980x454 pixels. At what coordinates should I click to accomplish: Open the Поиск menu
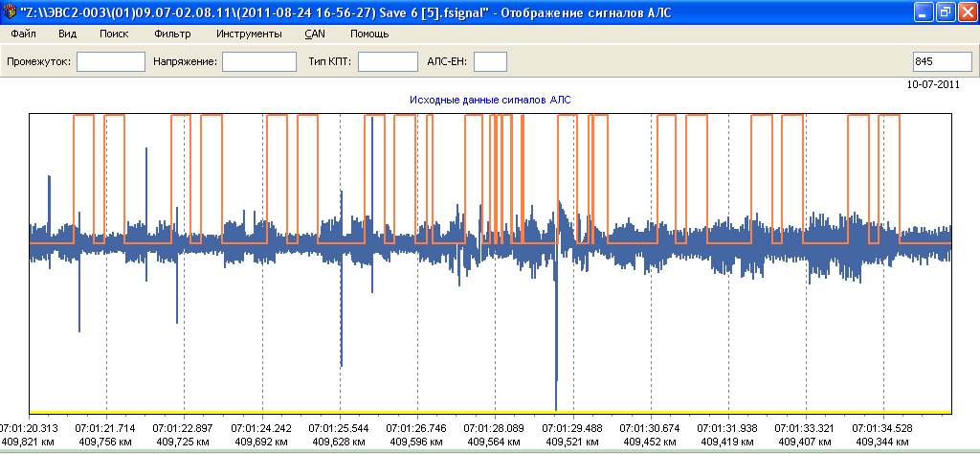tap(114, 34)
